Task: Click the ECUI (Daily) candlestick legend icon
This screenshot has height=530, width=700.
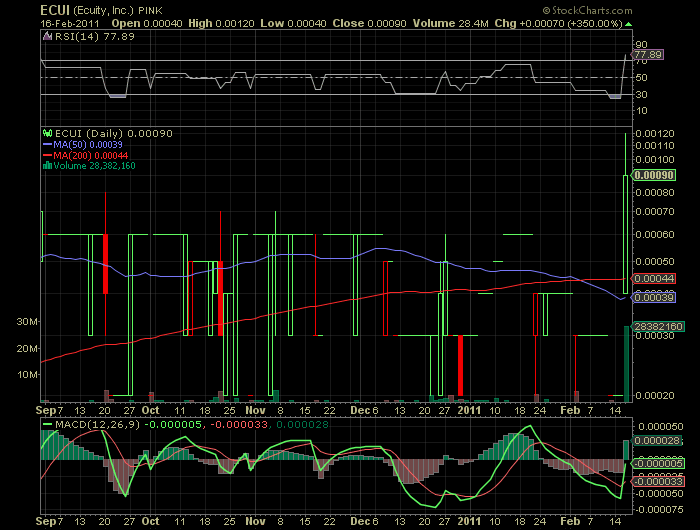Action: [47, 133]
